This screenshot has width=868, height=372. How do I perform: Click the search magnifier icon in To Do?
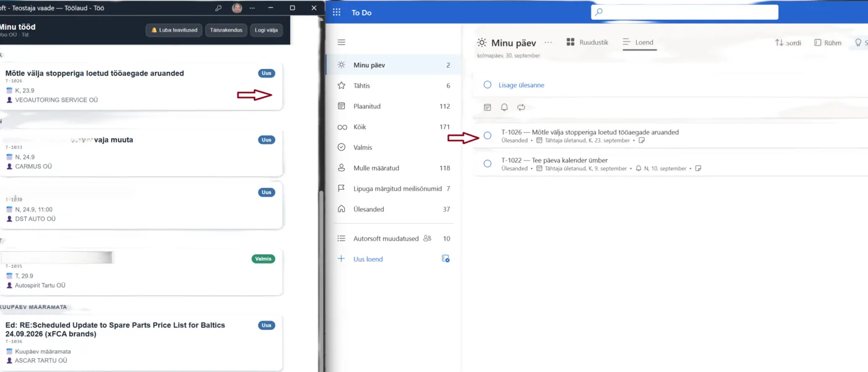[598, 12]
